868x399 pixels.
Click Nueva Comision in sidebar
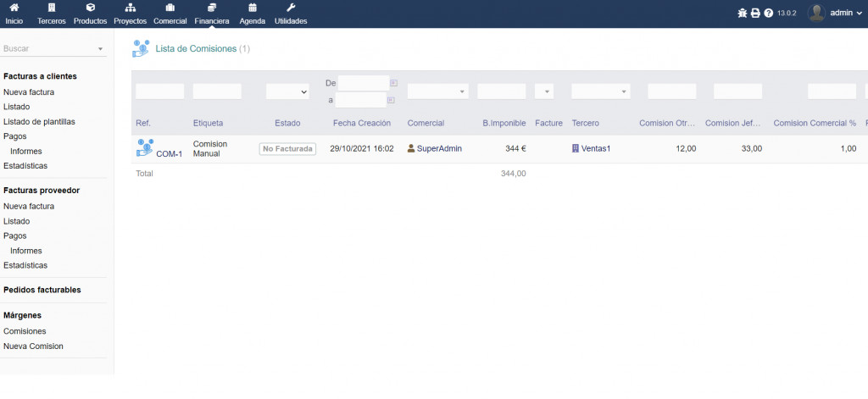[33, 346]
